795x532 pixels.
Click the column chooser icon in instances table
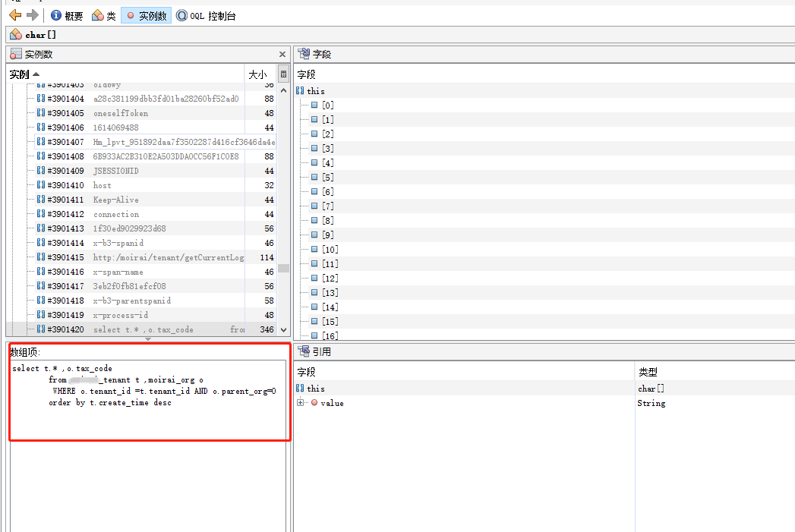[x=283, y=74]
